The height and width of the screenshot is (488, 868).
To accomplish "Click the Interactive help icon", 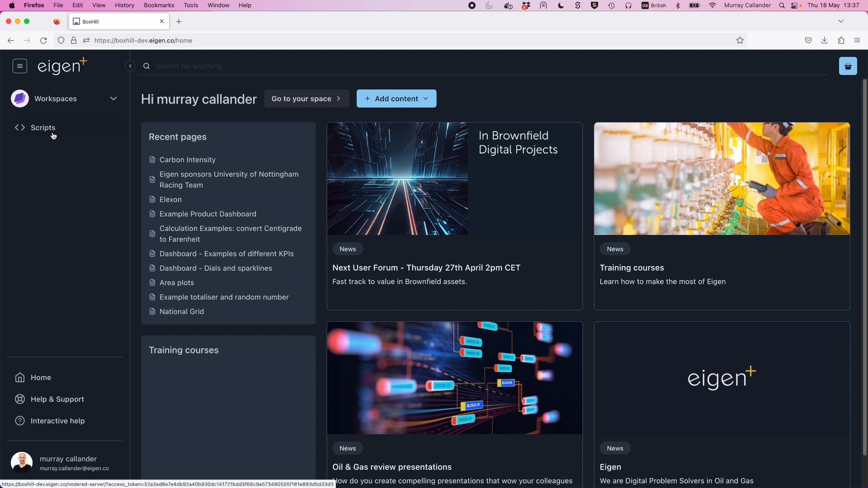I will tap(20, 421).
